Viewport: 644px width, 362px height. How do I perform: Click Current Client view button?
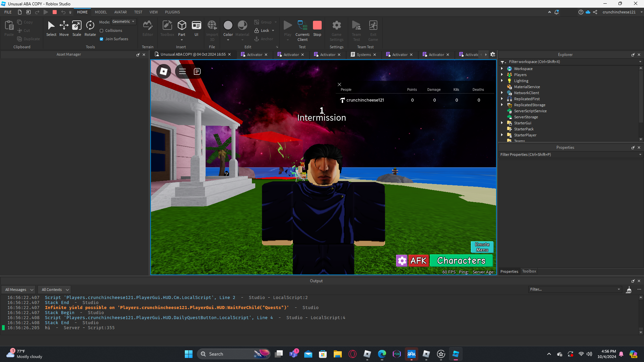(303, 30)
